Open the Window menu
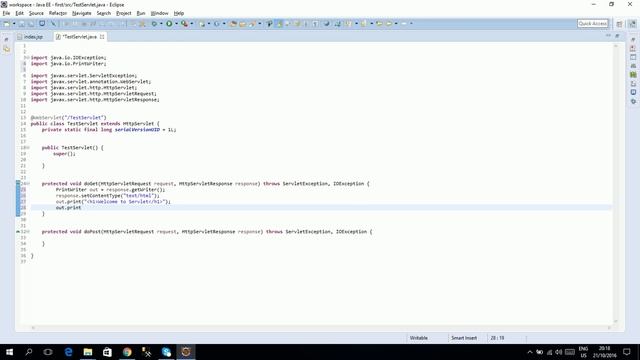The image size is (640, 360). point(159,13)
